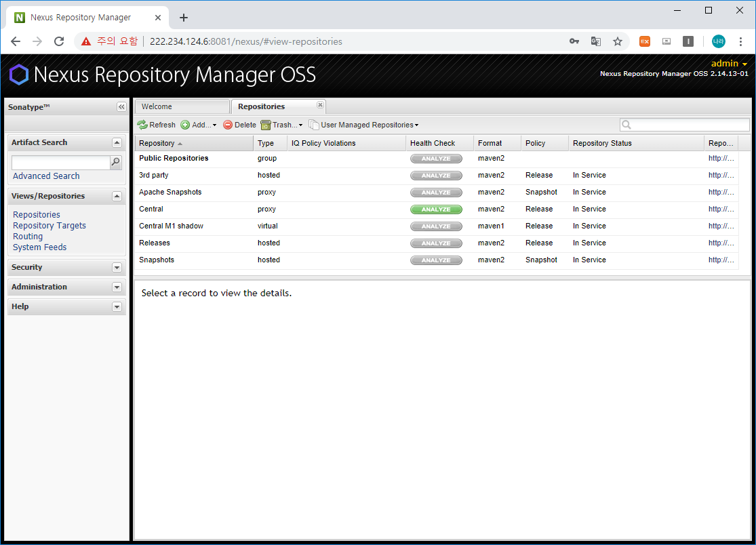Screen dimensions: 756x545
Task: Click the Delete repository button
Action: [x=239, y=125]
